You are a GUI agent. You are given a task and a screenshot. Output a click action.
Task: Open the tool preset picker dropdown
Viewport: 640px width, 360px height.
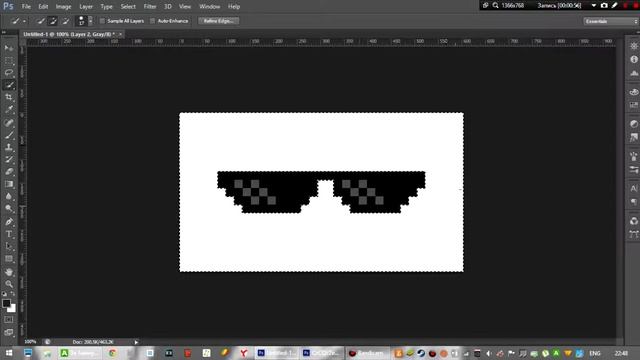pos(24,21)
